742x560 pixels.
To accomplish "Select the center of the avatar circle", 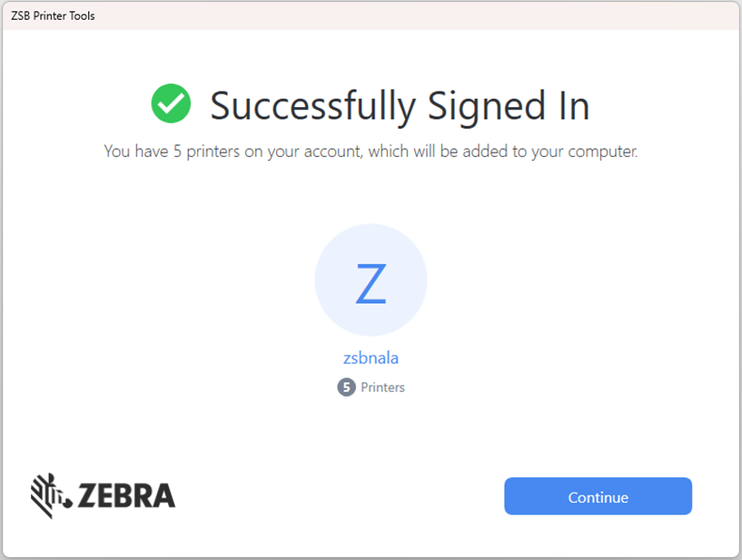I will click(x=371, y=280).
